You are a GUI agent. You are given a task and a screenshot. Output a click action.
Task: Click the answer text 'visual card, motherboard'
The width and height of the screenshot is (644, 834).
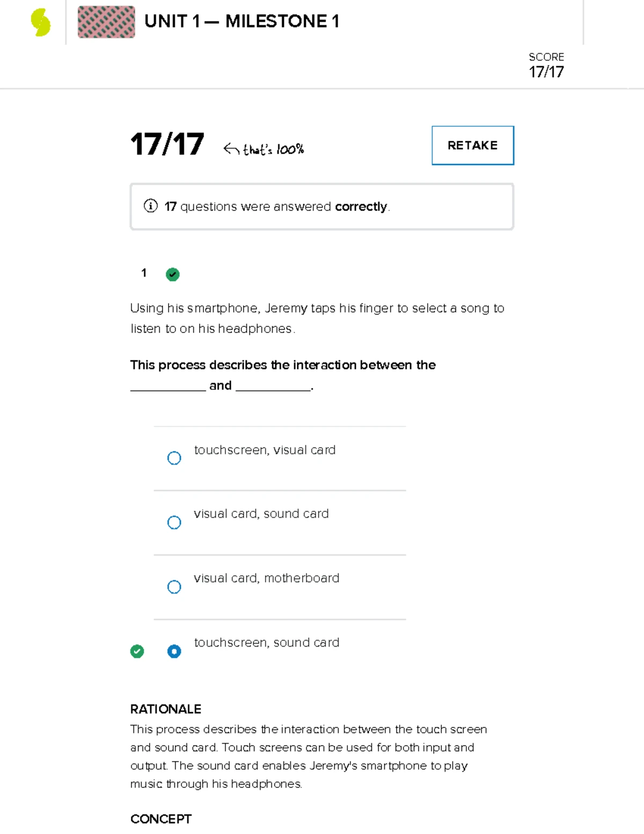pyautogui.click(x=266, y=578)
